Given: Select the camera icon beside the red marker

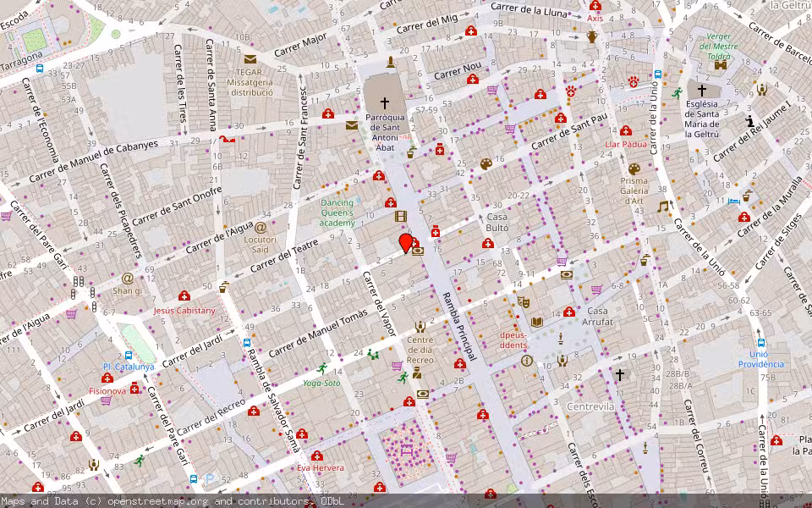Looking at the screenshot, I should (418, 251).
